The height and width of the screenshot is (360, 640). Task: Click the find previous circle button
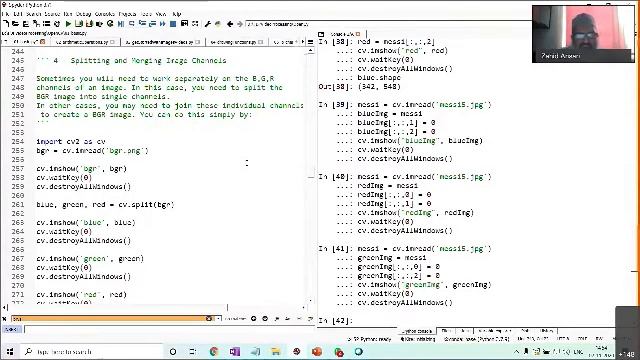pyautogui.click(x=253, y=318)
